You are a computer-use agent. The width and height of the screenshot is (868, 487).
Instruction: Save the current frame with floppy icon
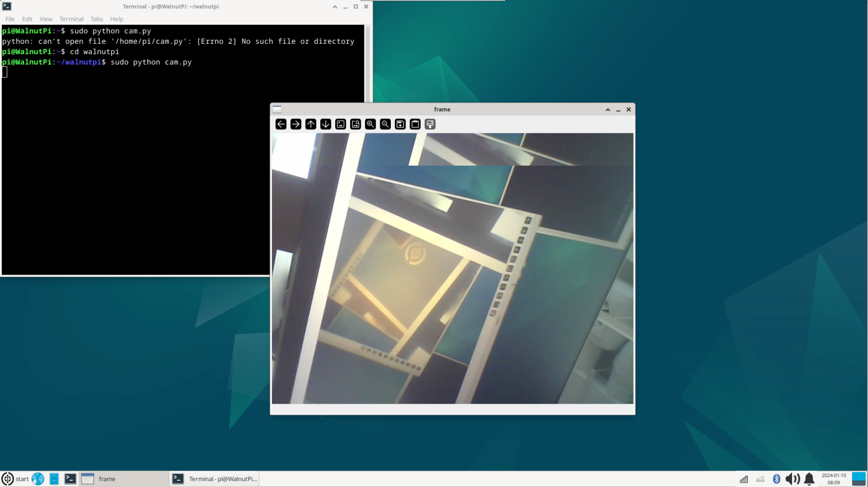click(x=400, y=124)
